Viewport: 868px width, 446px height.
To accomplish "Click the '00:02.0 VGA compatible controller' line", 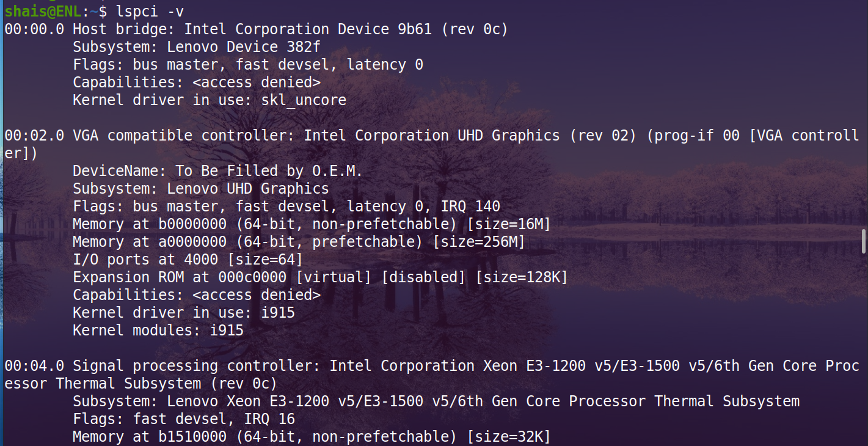I will click(432, 144).
